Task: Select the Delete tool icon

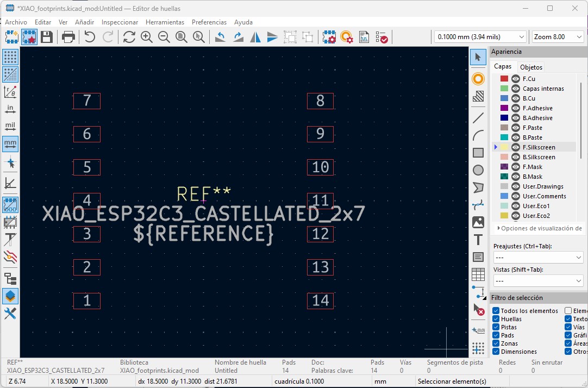Action: click(478, 310)
